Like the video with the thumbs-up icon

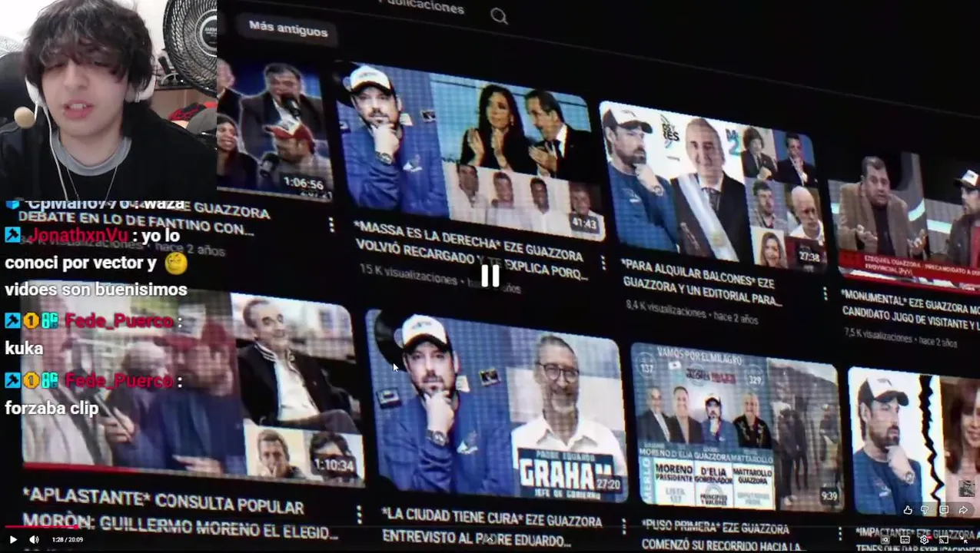tap(908, 510)
